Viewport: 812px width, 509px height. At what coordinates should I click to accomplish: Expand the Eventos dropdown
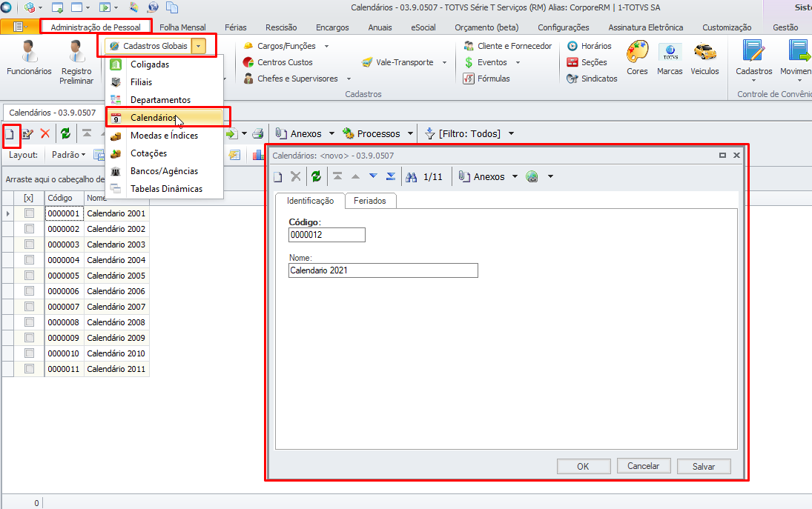[518, 62]
